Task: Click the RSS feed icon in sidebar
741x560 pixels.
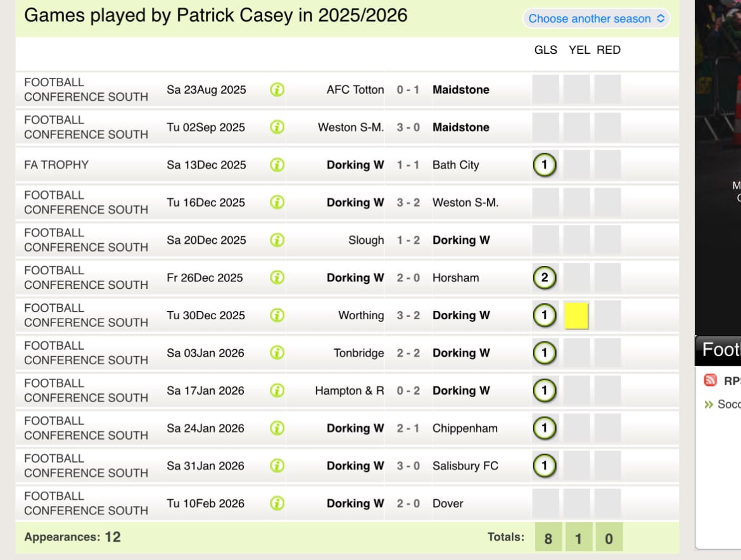Action: 710,380
